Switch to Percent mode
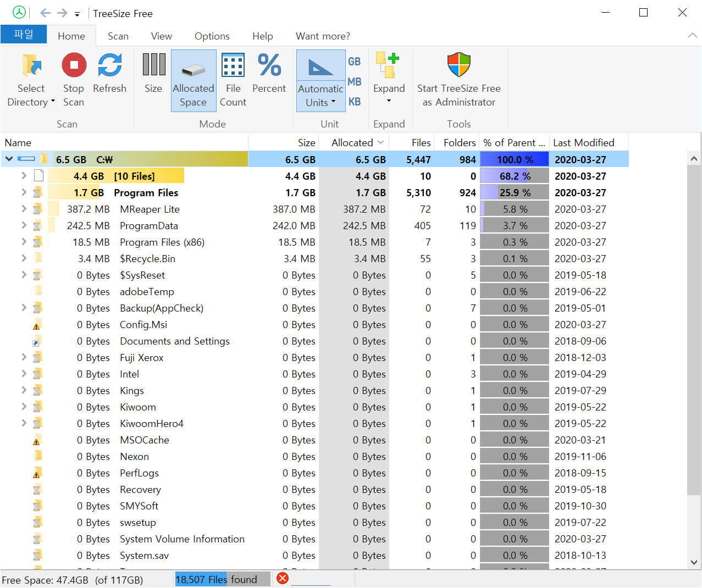The image size is (702, 588). click(269, 75)
